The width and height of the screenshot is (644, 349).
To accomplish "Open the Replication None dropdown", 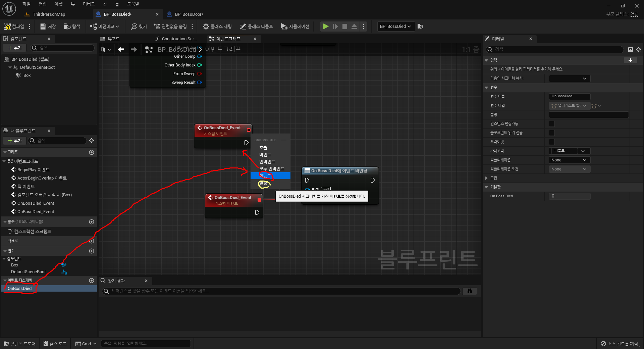I will (x=569, y=160).
